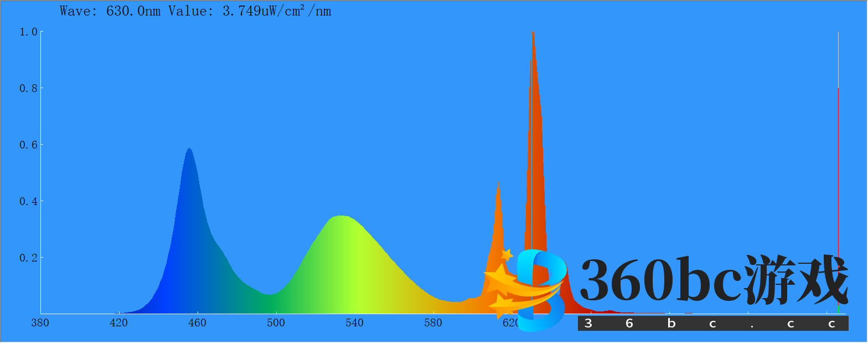Screen dimensions: 868x343
Task: Click the top of the blue 456nm peak
Action: pyautogui.click(x=189, y=150)
